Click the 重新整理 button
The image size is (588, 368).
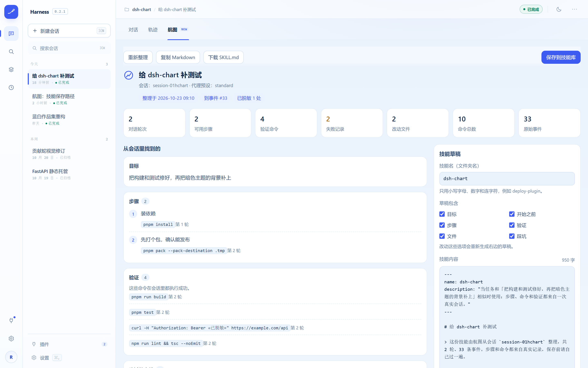coord(138,57)
